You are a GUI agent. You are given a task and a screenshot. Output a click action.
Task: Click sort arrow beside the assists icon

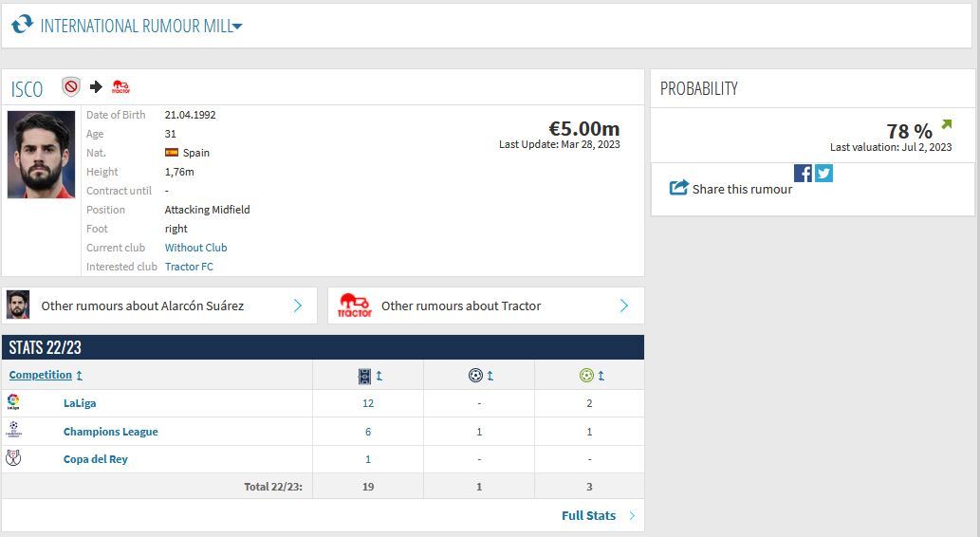(601, 376)
